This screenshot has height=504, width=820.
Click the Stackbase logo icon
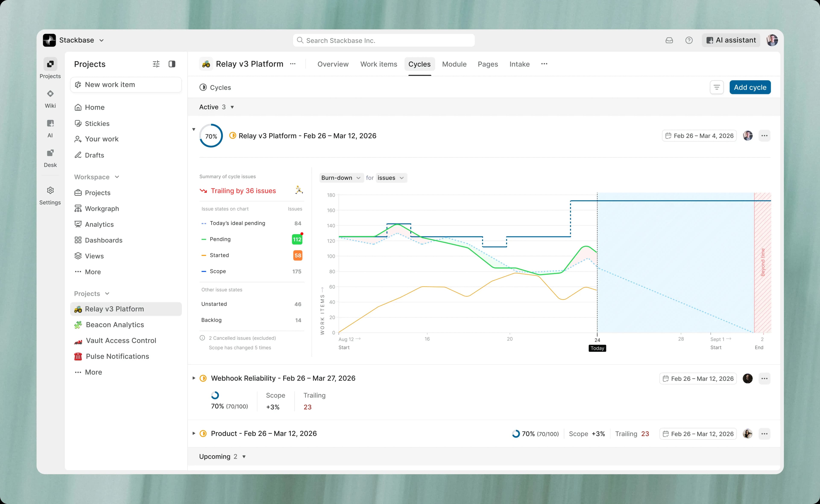pyautogui.click(x=49, y=40)
